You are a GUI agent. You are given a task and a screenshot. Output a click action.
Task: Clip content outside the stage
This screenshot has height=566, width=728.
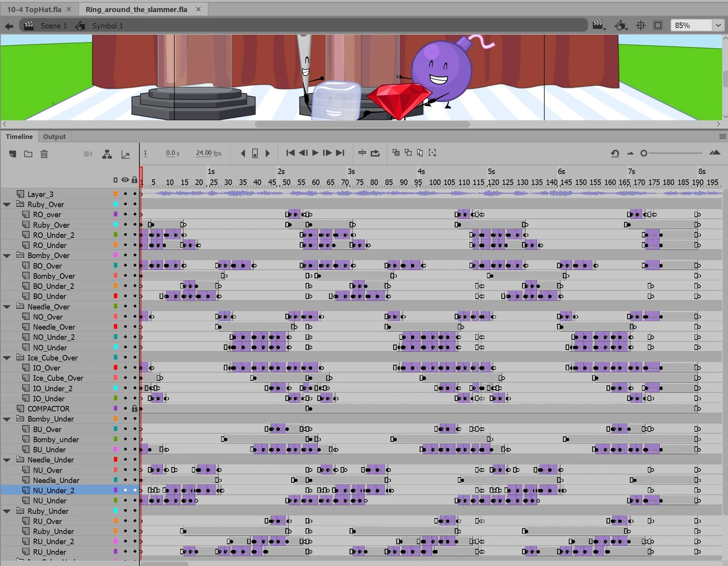pyautogui.click(x=658, y=26)
